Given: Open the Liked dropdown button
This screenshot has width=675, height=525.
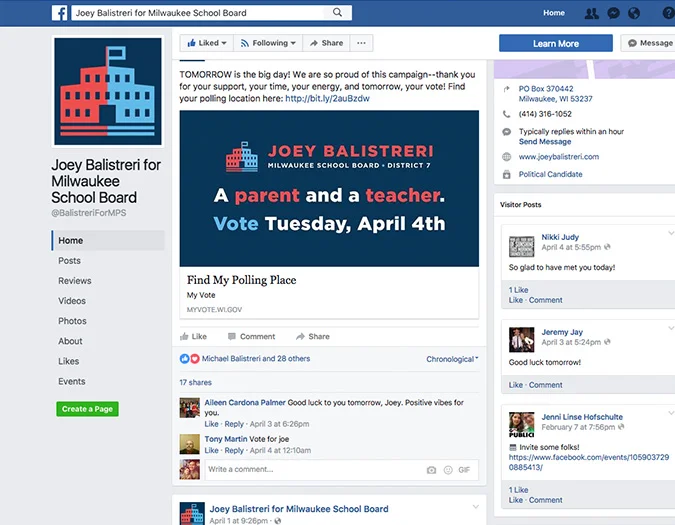Looking at the screenshot, I should 207,43.
